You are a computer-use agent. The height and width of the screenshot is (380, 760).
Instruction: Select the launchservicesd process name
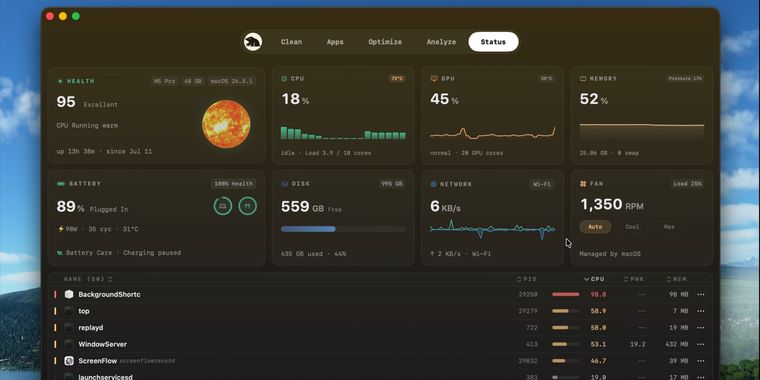105,377
